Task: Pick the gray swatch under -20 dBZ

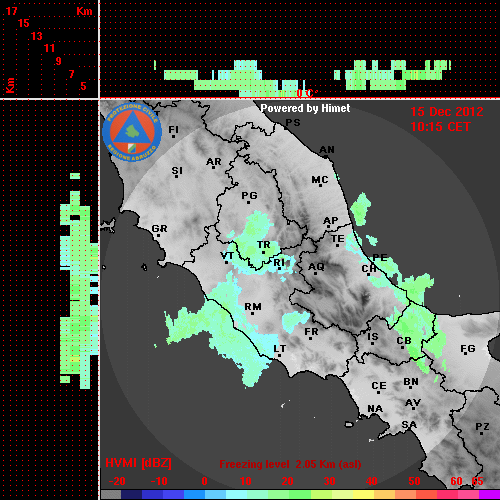Action: pyautogui.click(x=111, y=495)
